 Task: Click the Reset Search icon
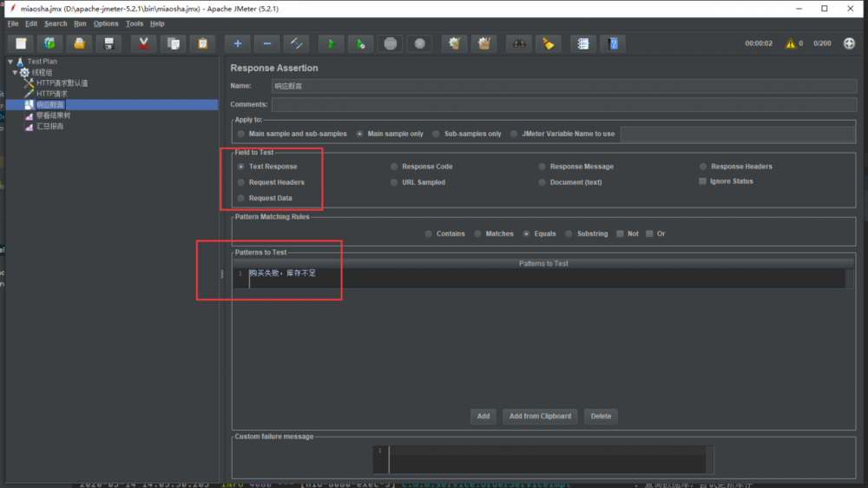click(x=548, y=43)
